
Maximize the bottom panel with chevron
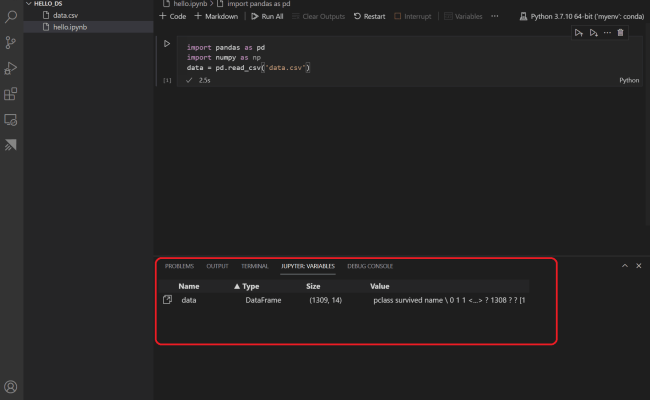(x=625, y=266)
